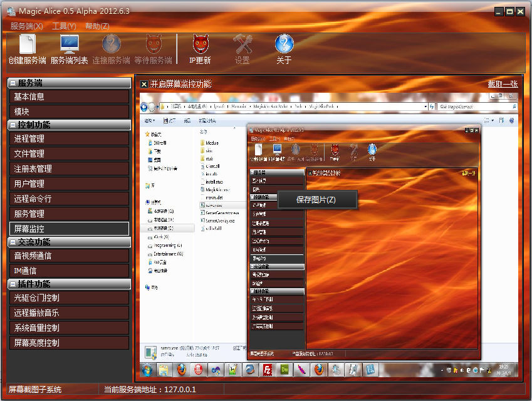
Task: Open 基本信息 in the sidebar
Action: click(x=69, y=96)
